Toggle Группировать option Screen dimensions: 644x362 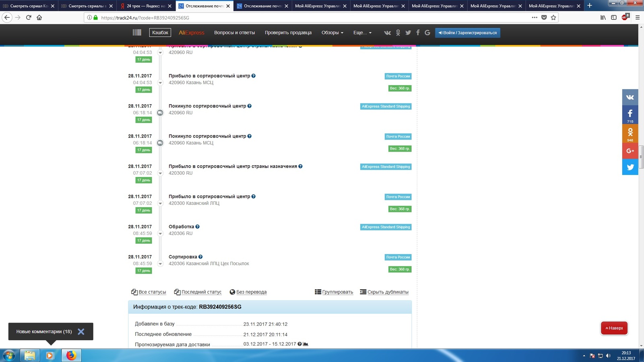tap(334, 292)
